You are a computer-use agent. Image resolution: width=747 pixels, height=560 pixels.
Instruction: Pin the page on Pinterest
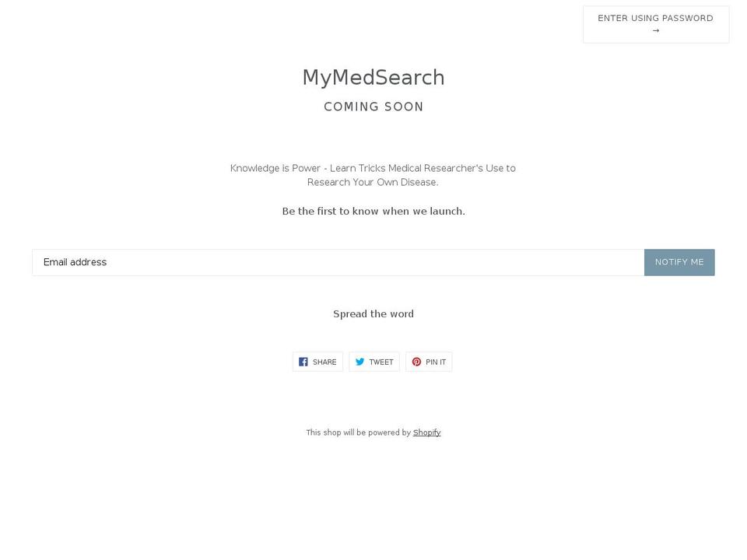(429, 362)
